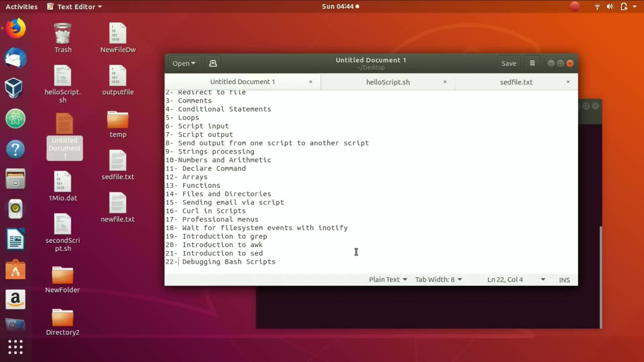The height and width of the screenshot is (362, 644).
Task: Open the Amazon launcher in the dock
Action: tap(15, 299)
